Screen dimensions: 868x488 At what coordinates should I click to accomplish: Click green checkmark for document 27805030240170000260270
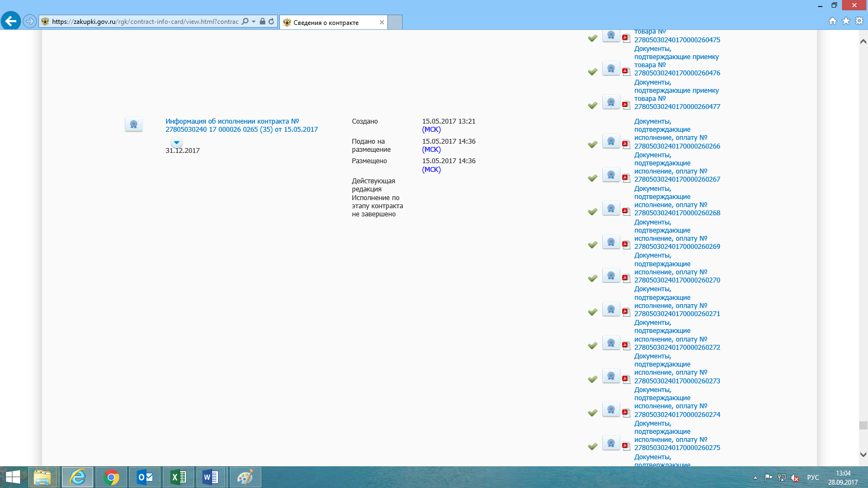(592, 279)
